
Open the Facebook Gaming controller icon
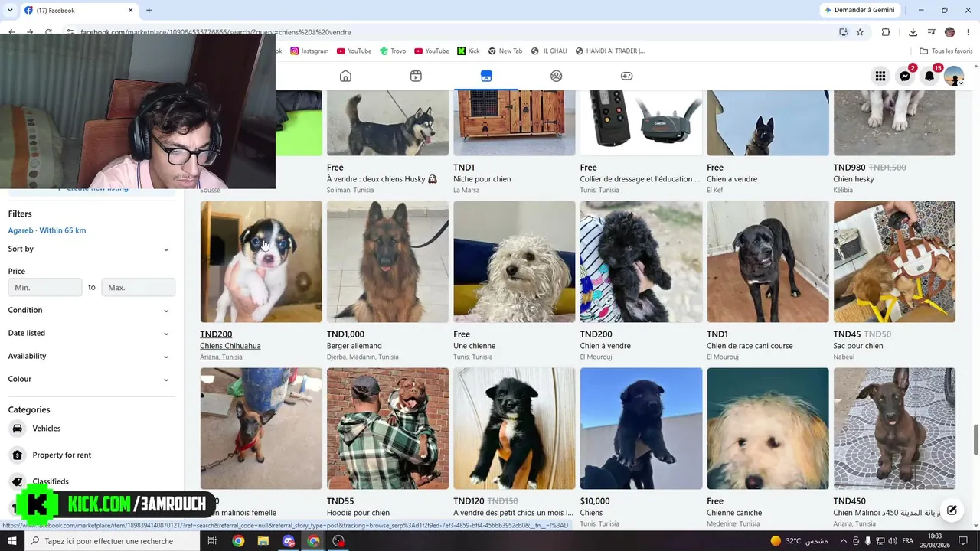(626, 76)
